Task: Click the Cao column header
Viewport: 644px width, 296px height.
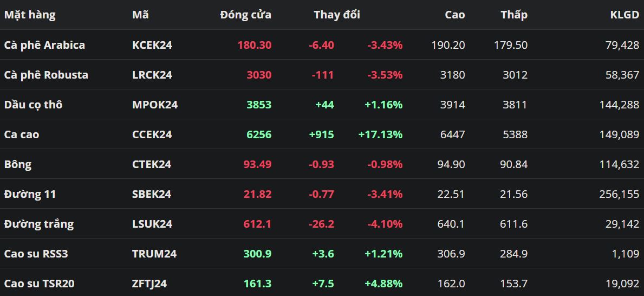Action: 454,15
